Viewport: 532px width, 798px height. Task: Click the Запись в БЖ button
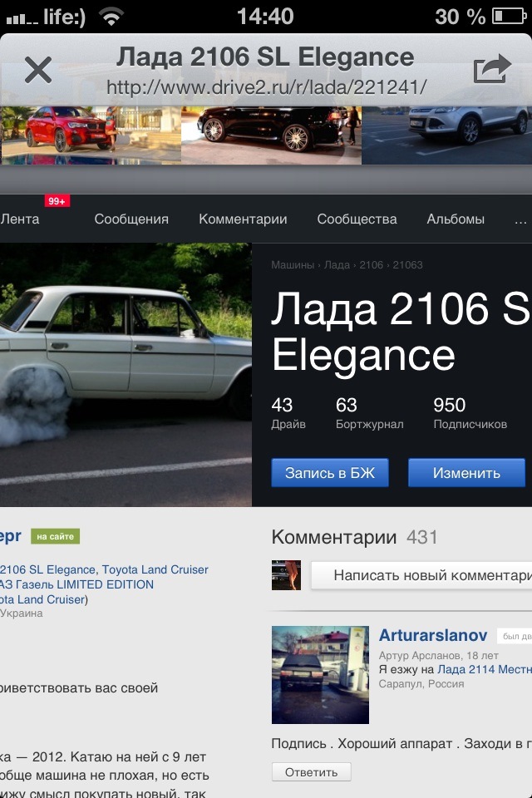330,473
